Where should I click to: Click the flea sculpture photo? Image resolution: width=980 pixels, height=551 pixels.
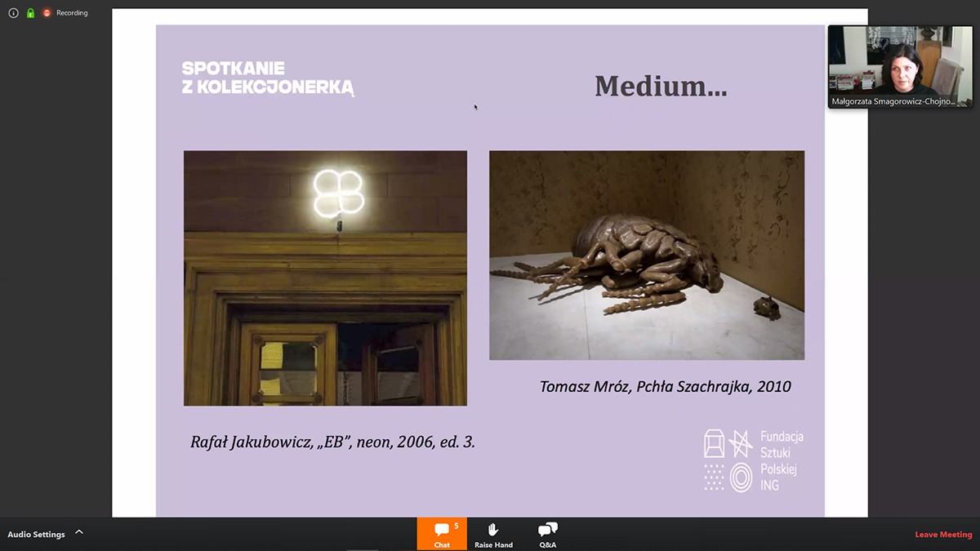pos(647,255)
